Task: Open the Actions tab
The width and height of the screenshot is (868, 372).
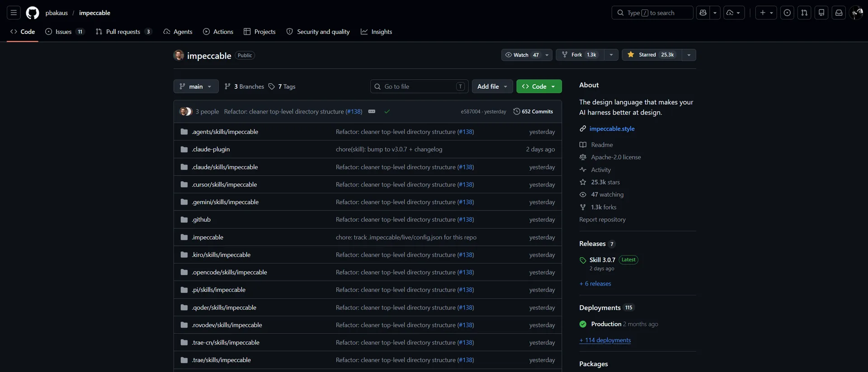Action: click(218, 32)
